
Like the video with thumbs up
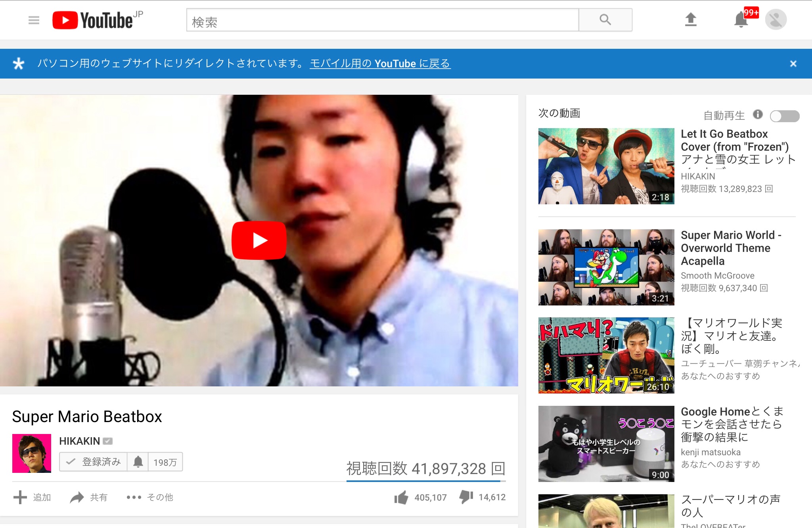click(x=401, y=497)
